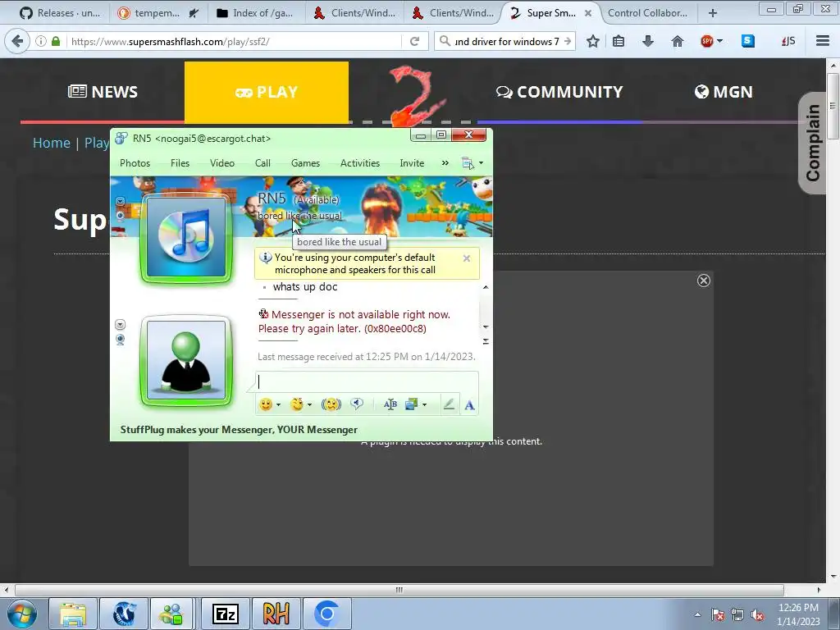
Task: Open MGN in the site navigation
Action: (724, 92)
